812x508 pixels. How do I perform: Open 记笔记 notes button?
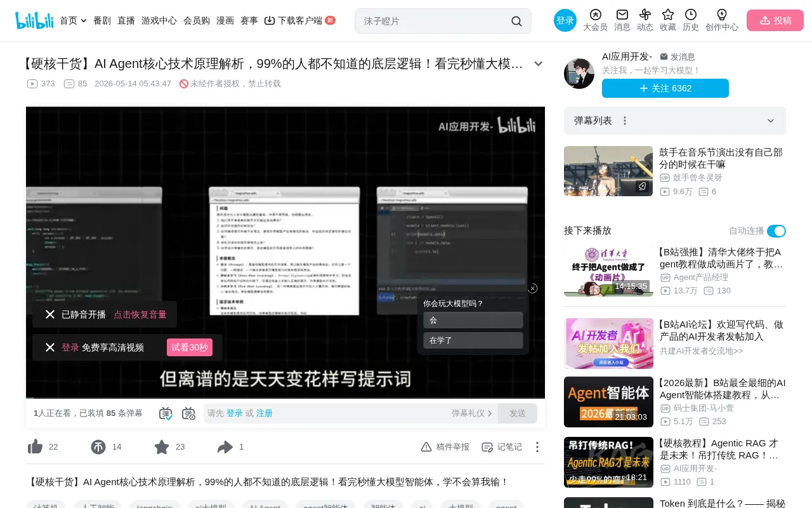point(502,447)
